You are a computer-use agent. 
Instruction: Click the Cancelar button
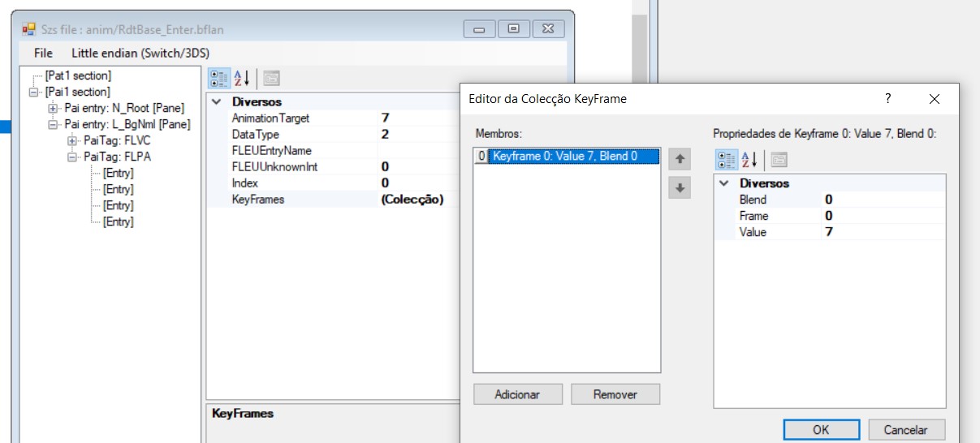coord(904,429)
